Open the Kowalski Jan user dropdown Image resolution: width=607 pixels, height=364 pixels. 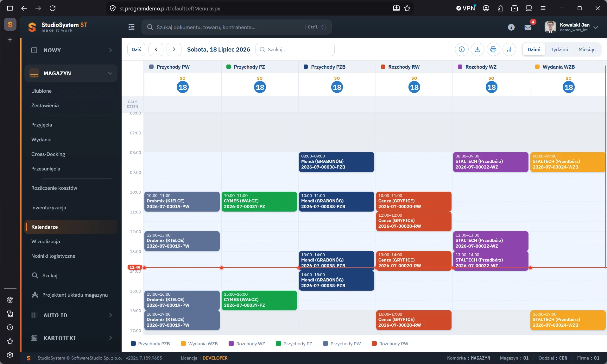pyautogui.click(x=571, y=27)
